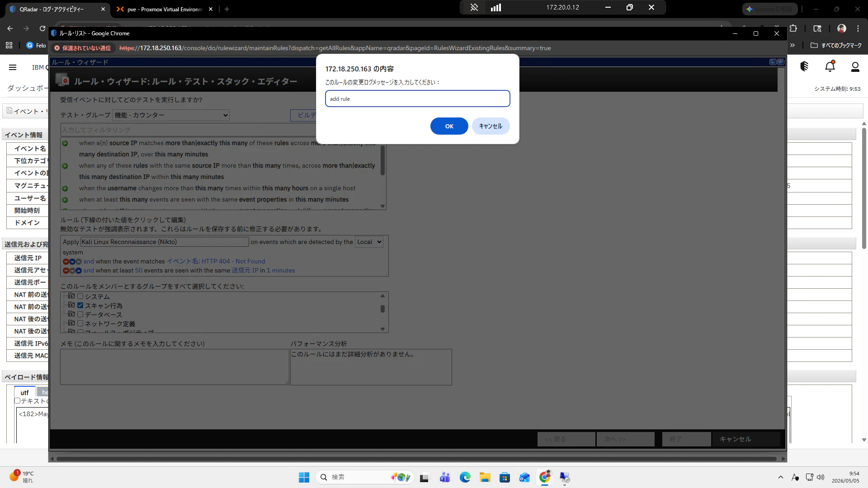868x488 pixels.
Task: Click the taskbar 検索 search box
Action: click(365, 477)
